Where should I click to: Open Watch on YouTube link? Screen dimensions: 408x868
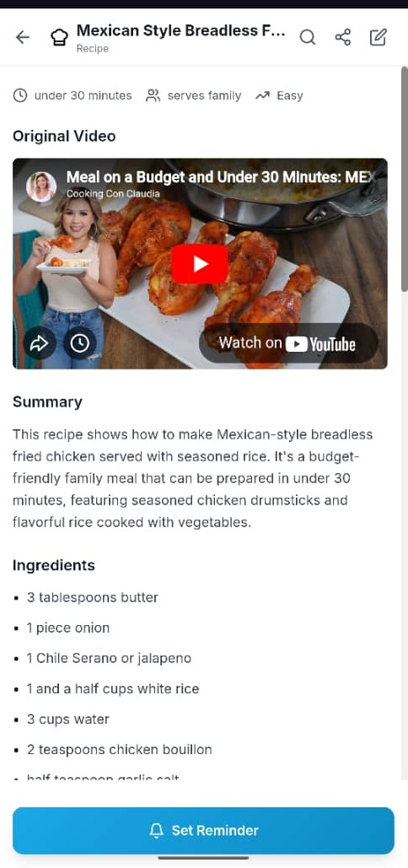pos(288,343)
